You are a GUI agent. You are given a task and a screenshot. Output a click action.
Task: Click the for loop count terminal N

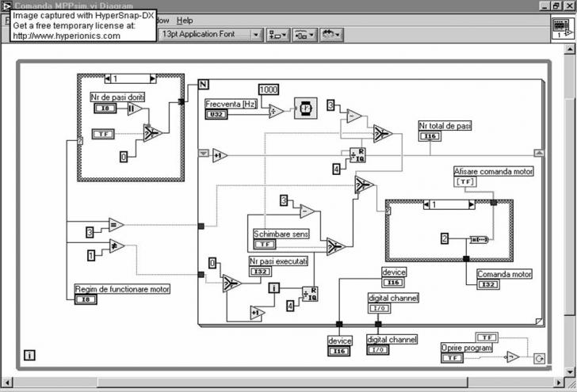click(203, 85)
